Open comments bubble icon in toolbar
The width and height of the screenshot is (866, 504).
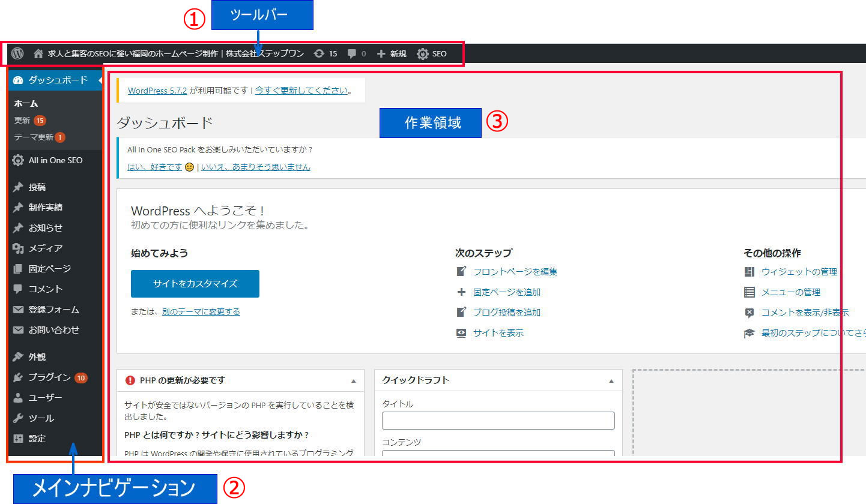point(352,53)
